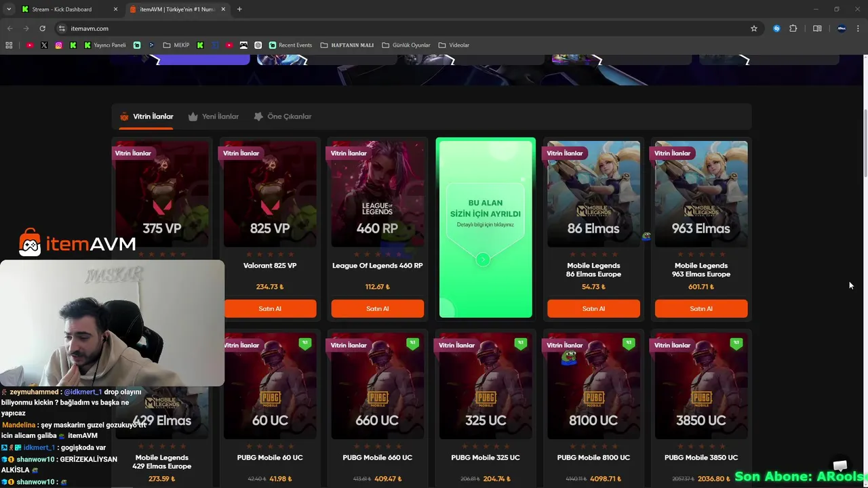Click the PUBG Mobile 325 UC title

click(x=486, y=457)
